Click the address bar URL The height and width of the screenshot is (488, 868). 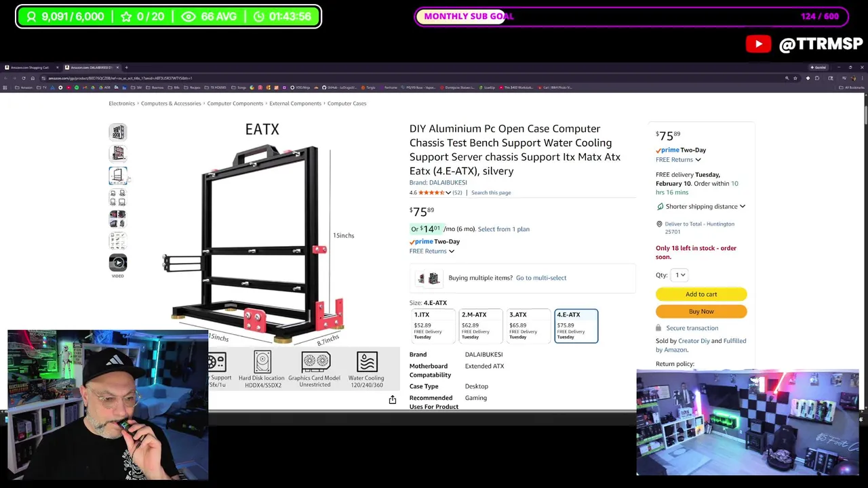point(120,78)
